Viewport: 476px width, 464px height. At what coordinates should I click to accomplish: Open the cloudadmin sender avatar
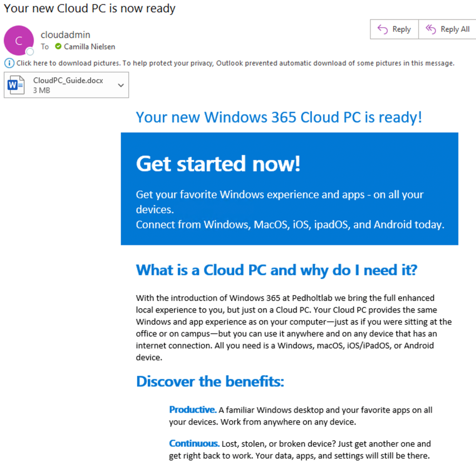click(19, 40)
